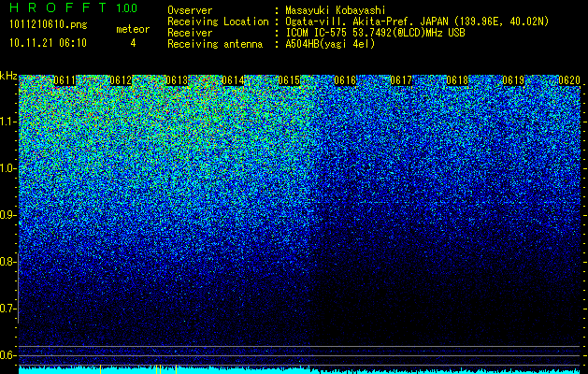The width and height of the screenshot is (588, 374).
Task: Click the 1.1 kHz axis label
Action: (8, 122)
